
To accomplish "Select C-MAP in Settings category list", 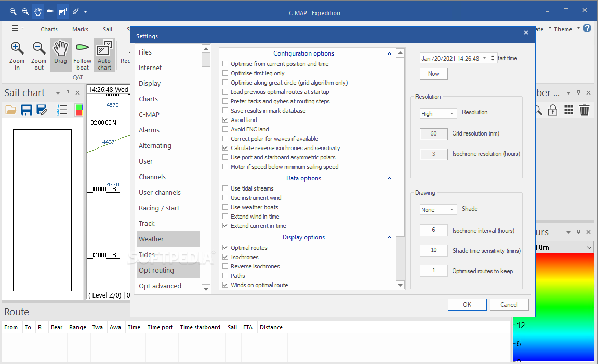I will [168, 114].
